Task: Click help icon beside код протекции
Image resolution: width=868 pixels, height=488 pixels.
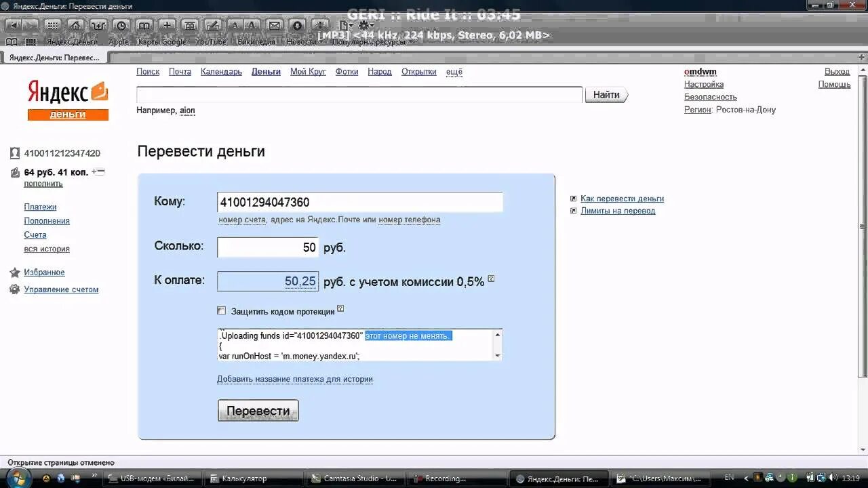Action: [340, 308]
